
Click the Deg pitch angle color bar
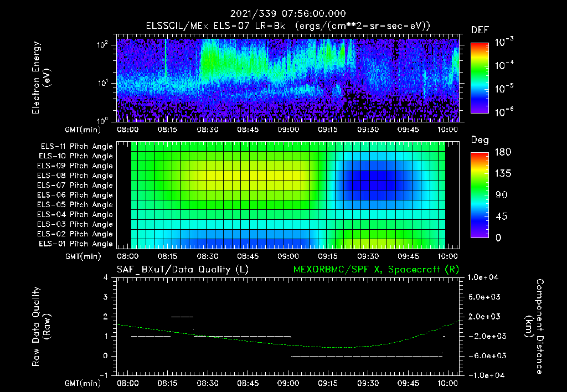click(x=480, y=195)
